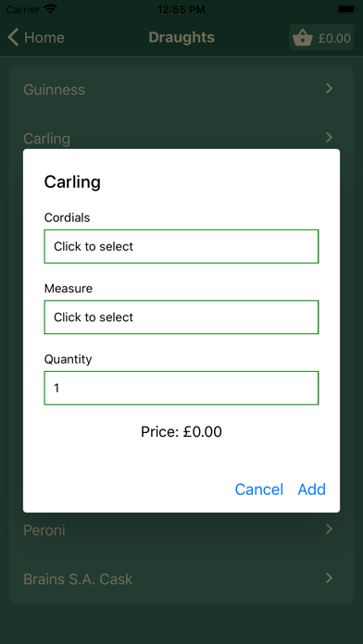Tap the back chevron beside Home
The height and width of the screenshot is (644, 363).
click(13, 37)
